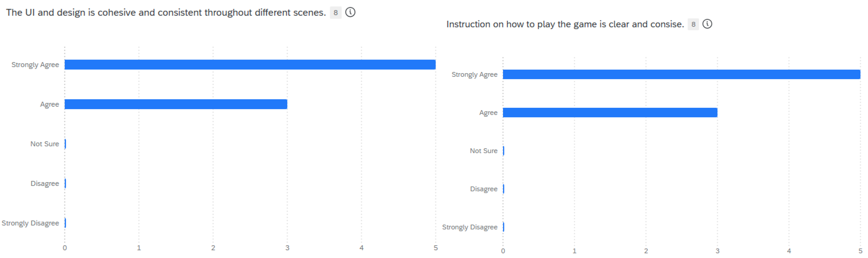The width and height of the screenshot is (868, 258).
Task: Click Disagree bar marker in UI design chart
Action: [x=65, y=183]
